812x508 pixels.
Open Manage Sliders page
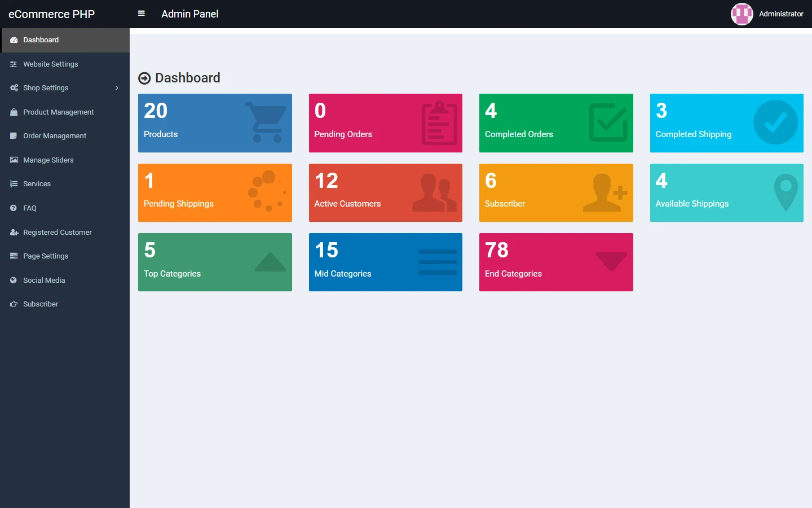(x=65, y=160)
